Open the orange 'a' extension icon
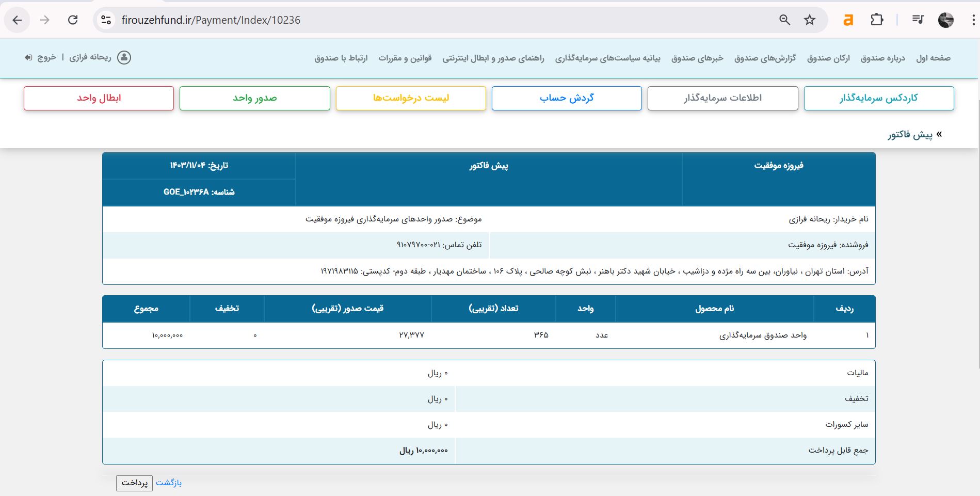 pos(848,20)
